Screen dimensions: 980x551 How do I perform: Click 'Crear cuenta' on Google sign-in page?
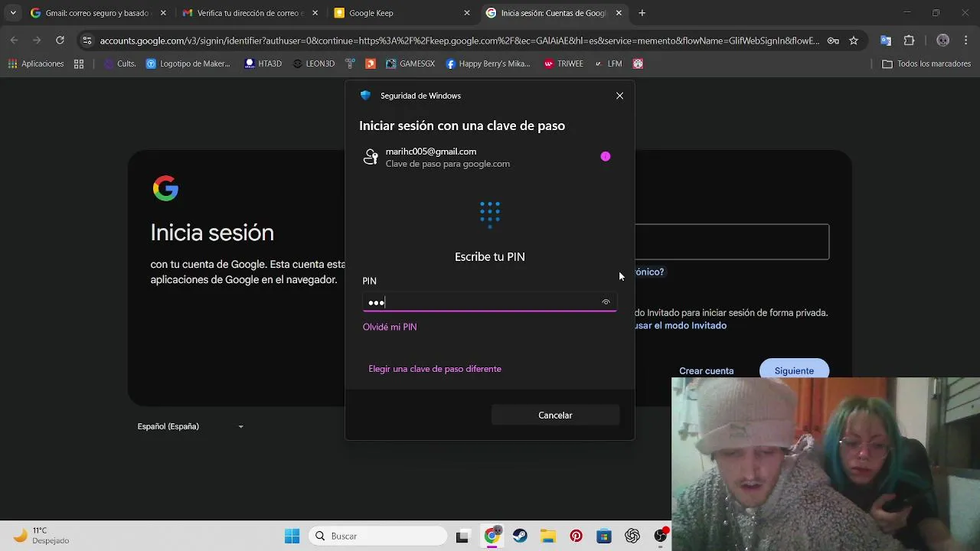coord(707,371)
